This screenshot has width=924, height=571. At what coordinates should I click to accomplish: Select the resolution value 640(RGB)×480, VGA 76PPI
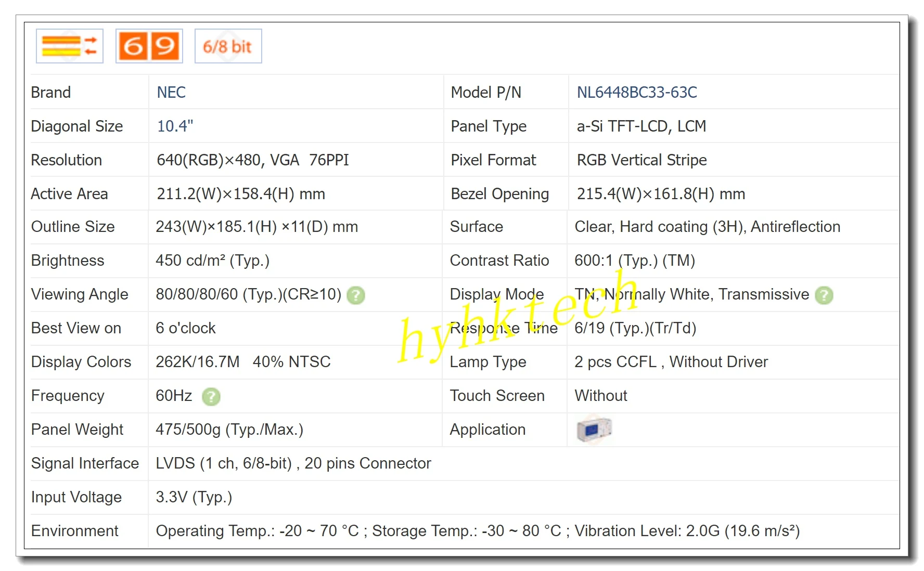click(x=253, y=160)
